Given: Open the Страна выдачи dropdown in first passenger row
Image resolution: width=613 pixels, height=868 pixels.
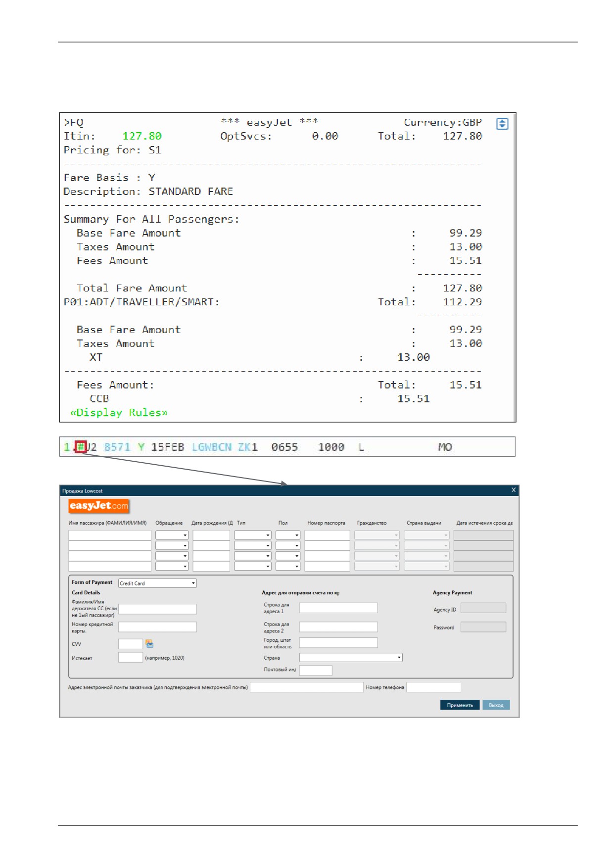Looking at the screenshot, I should (x=426, y=535).
